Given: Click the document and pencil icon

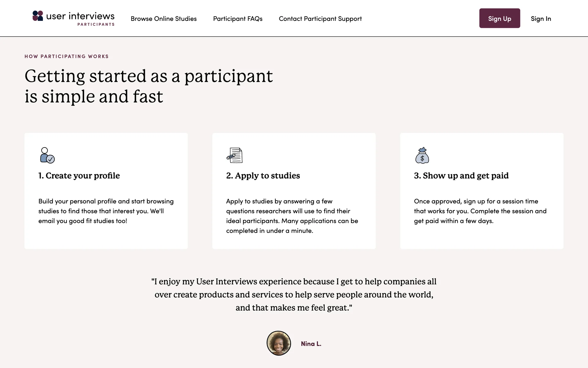Looking at the screenshot, I should pos(235,155).
